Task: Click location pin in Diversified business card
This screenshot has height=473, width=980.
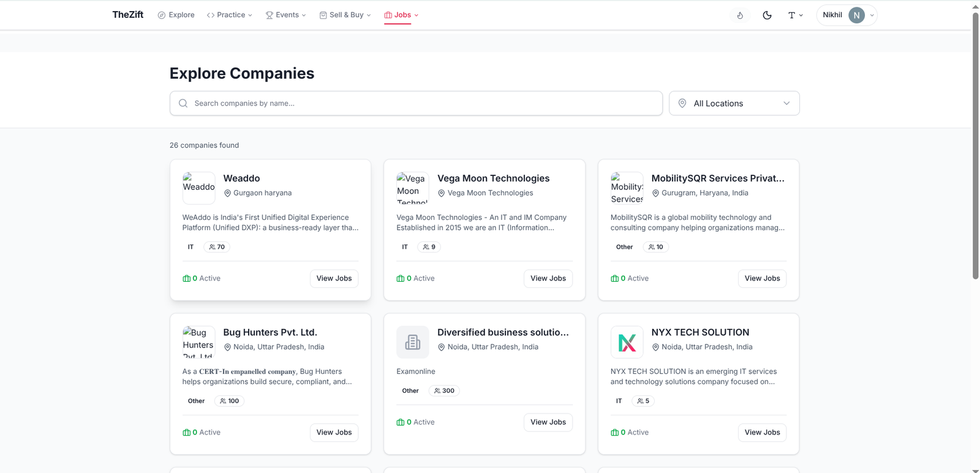Action: pyautogui.click(x=441, y=347)
